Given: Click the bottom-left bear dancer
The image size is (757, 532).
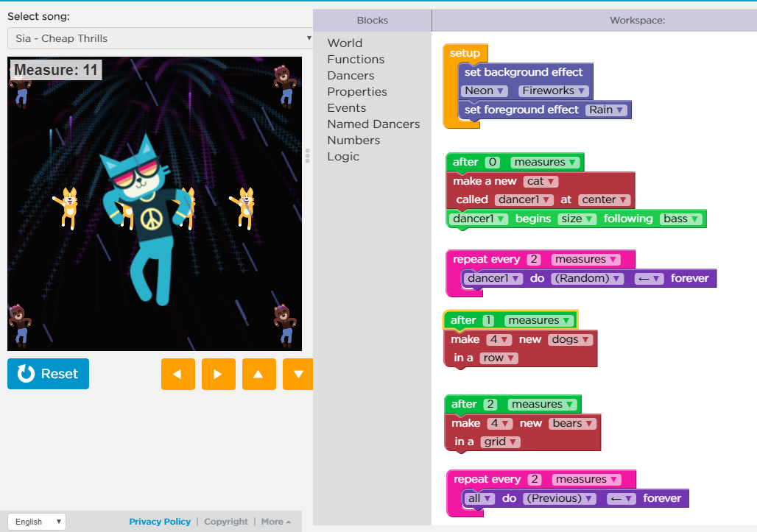Looking at the screenshot, I should (20, 326).
